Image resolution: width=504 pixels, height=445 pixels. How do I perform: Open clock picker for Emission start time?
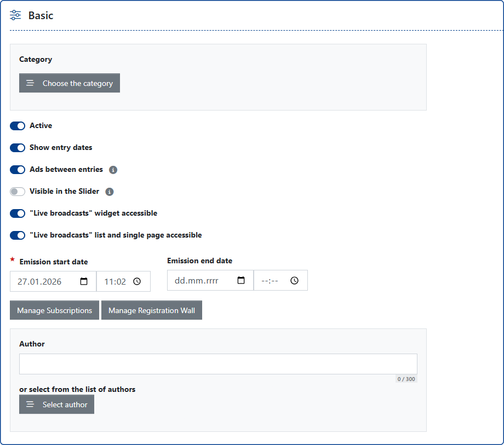(137, 281)
